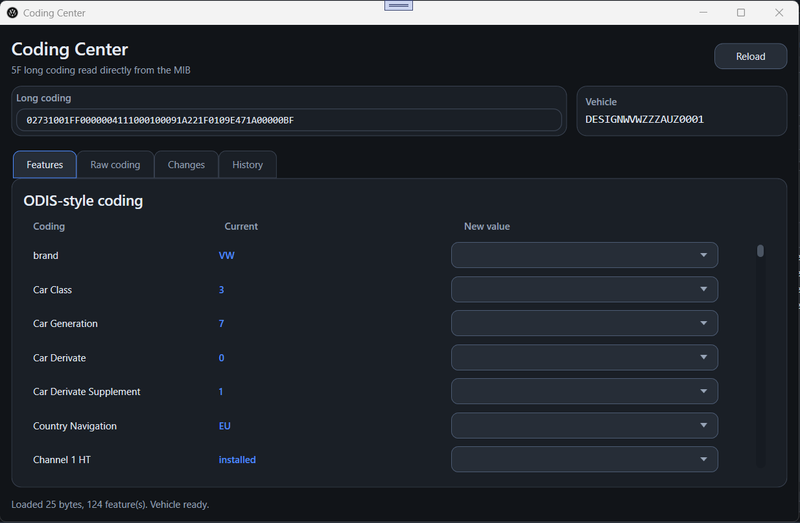Minimize the Coding Center window
Screen dimensions: 800x523
click(x=703, y=13)
